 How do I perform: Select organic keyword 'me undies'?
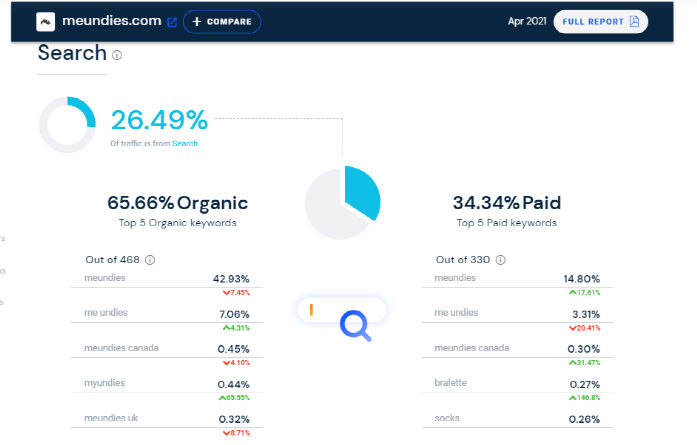click(x=106, y=313)
